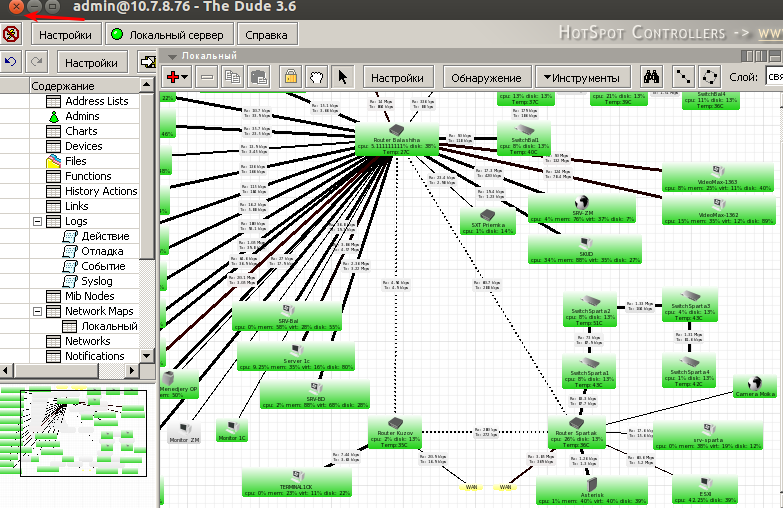
Task: Open History Actions tree item
Action: coord(101,191)
